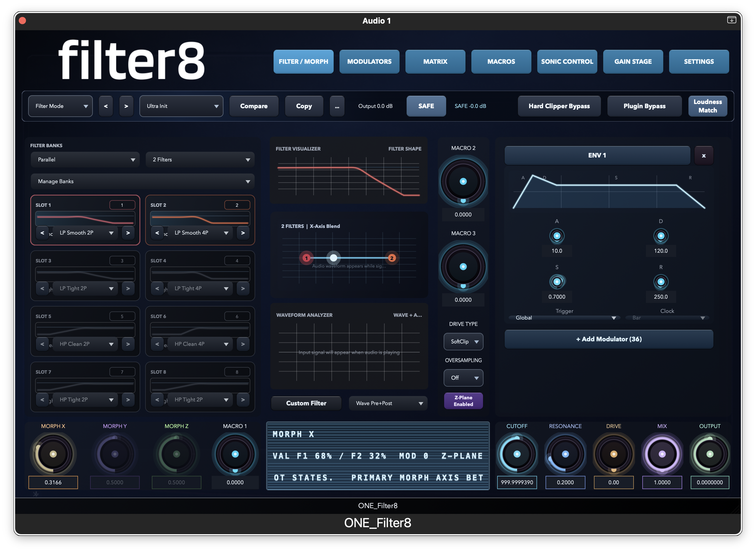This screenshot has height=552, width=756.
Task: Open the Ultra Init preset dropdown
Action: pos(181,106)
